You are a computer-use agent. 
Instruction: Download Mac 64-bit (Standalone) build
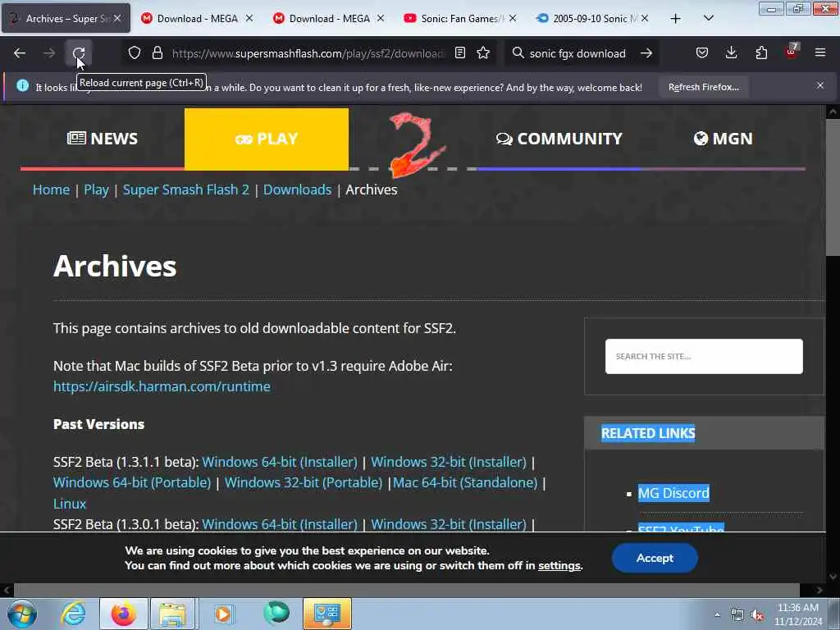[465, 482]
